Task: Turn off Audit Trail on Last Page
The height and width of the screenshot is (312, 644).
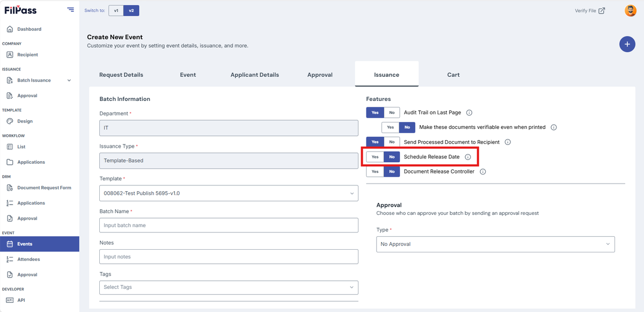Action: 392,113
